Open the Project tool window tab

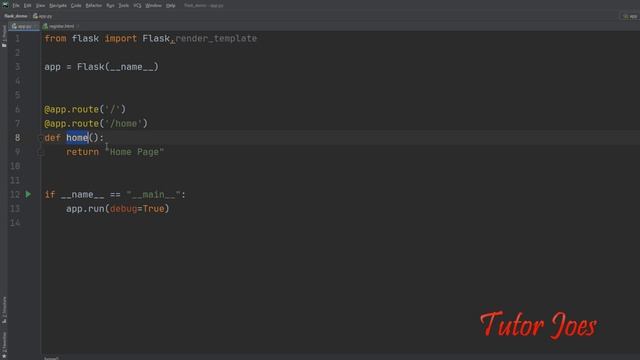tap(4, 36)
